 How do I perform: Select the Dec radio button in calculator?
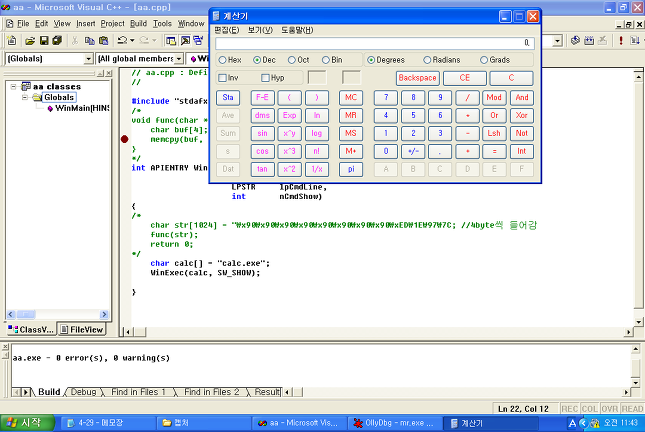[x=257, y=60]
